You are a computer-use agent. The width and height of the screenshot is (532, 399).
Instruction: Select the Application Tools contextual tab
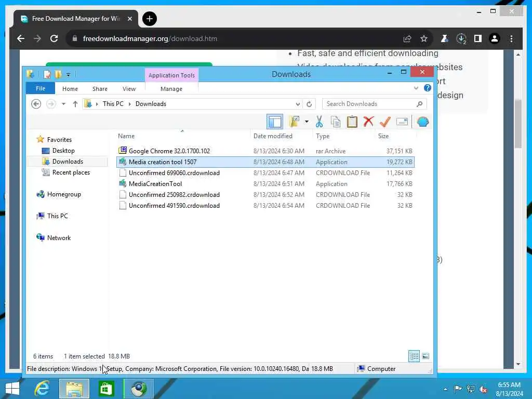pyautogui.click(x=171, y=75)
